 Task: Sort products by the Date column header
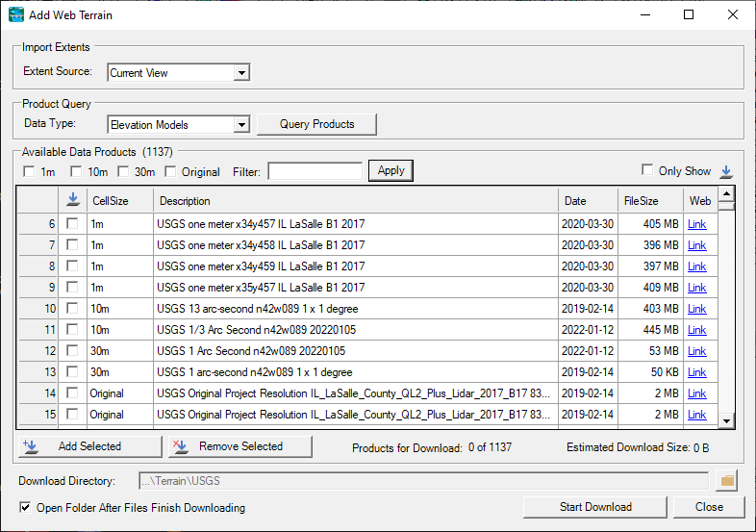[x=587, y=201]
